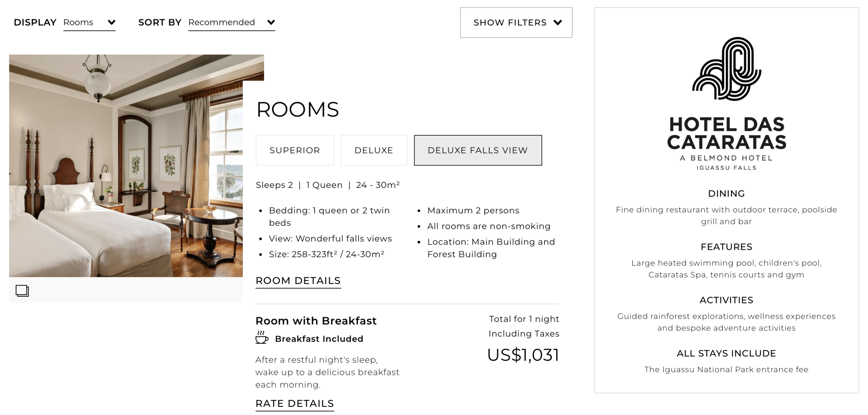Open the photo gallery icon below the room image
The image size is (868, 415).
(x=22, y=291)
